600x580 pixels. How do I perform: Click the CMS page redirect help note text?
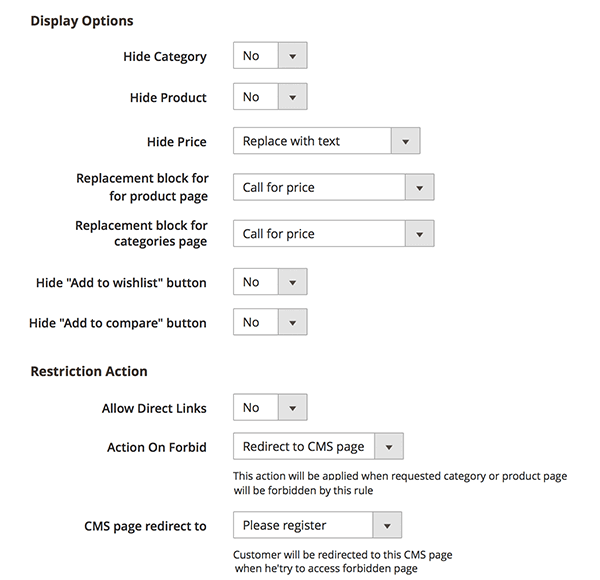[343, 562]
